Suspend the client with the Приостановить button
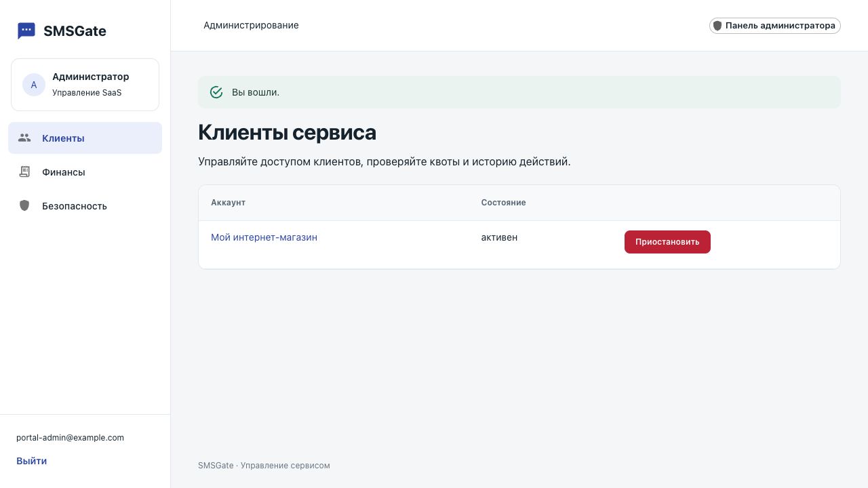Screen dimensions: 868x488 click(x=667, y=242)
